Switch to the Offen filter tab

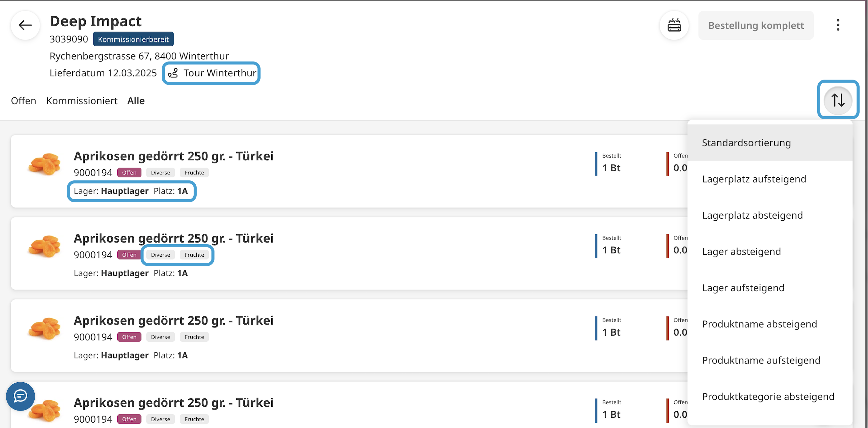pos(24,101)
